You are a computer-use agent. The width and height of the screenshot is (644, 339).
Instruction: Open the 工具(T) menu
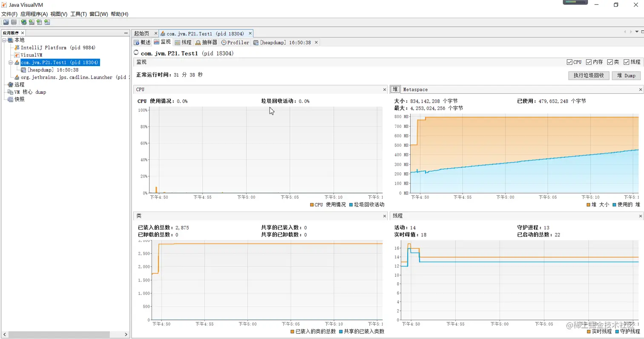pyautogui.click(x=79, y=14)
